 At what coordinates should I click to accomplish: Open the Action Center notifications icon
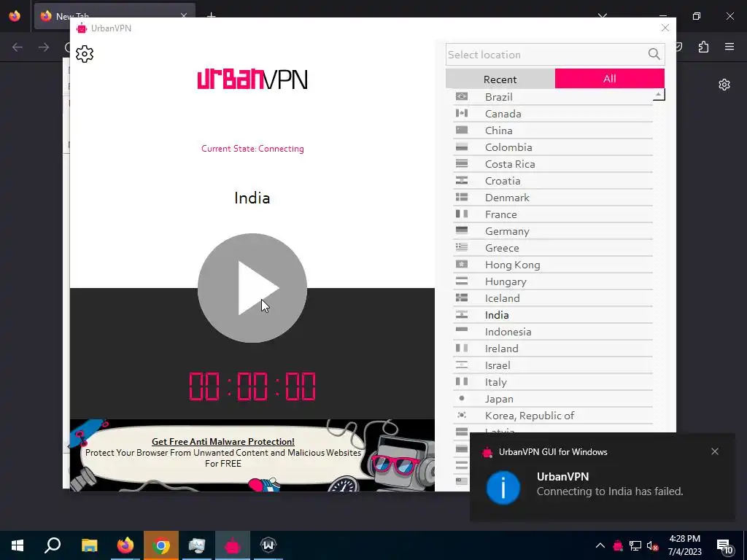[x=725, y=546]
